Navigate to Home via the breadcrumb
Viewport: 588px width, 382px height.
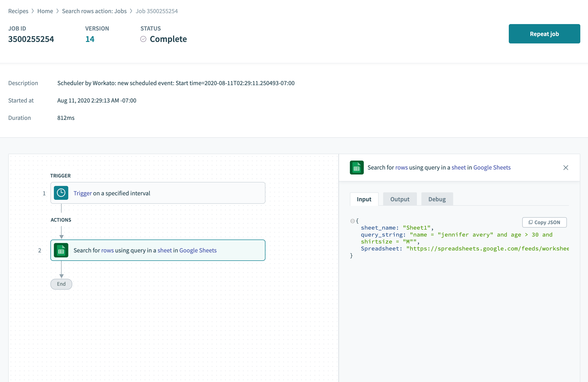(45, 11)
